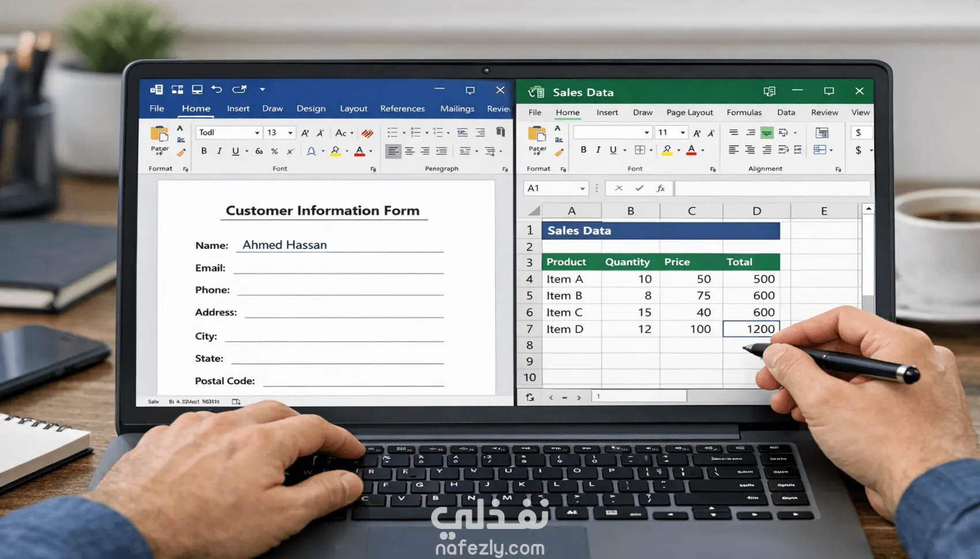This screenshot has width=980, height=559.
Task: Toggle Bold in the Excel ribbon
Action: [583, 150]
